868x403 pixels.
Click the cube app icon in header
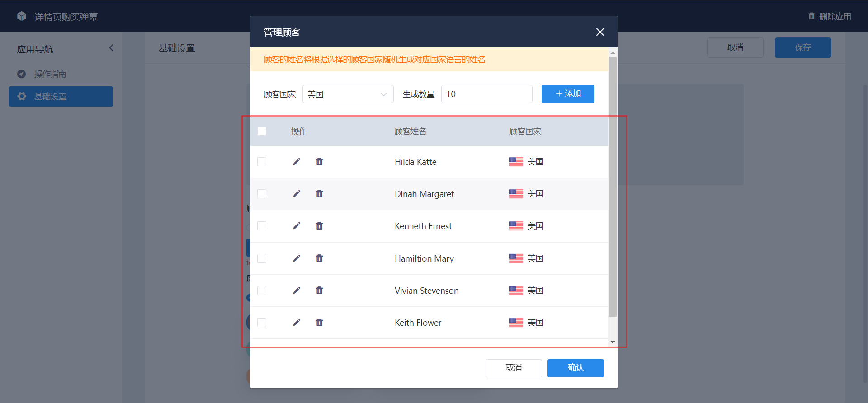(x=22, y=16)
